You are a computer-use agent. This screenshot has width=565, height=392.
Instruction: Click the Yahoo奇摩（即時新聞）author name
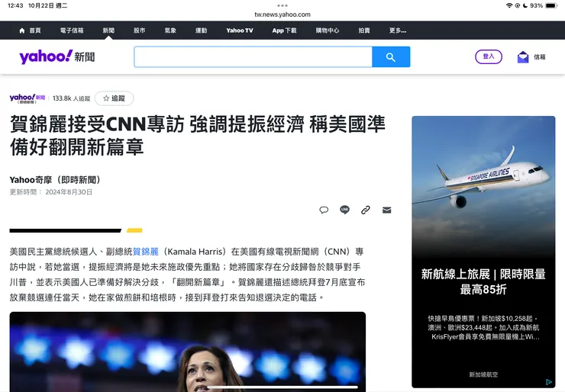click(55, 180)
